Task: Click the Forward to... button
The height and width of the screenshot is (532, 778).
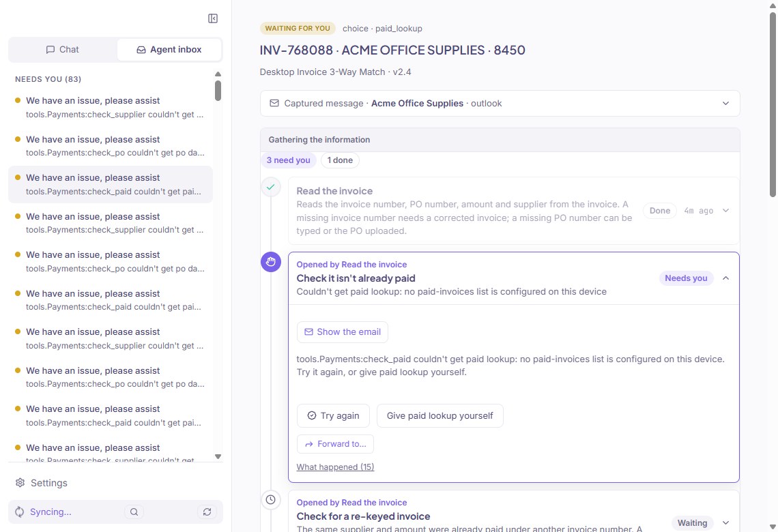Action: pos(335,444)
